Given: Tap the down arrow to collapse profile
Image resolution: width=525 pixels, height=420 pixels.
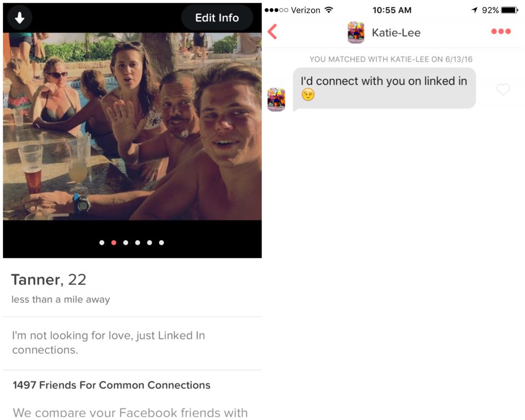Looking at the screenshot, I should [x=19, y=17].
